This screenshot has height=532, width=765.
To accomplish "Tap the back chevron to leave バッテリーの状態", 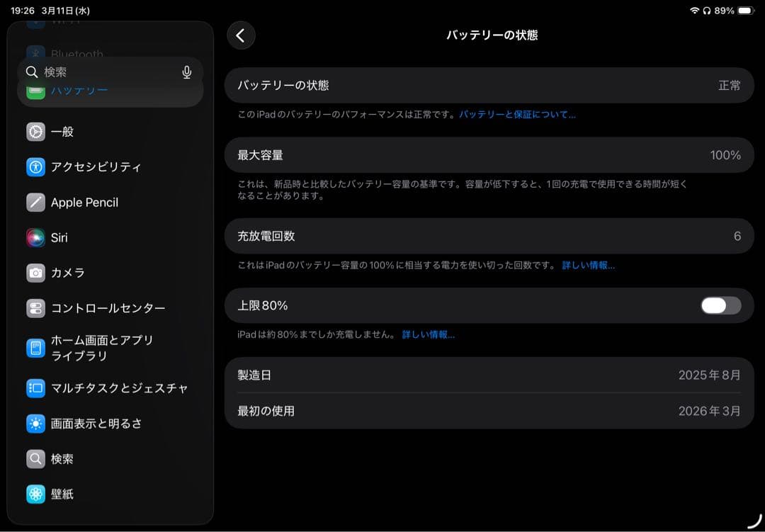I will (241, 35).
